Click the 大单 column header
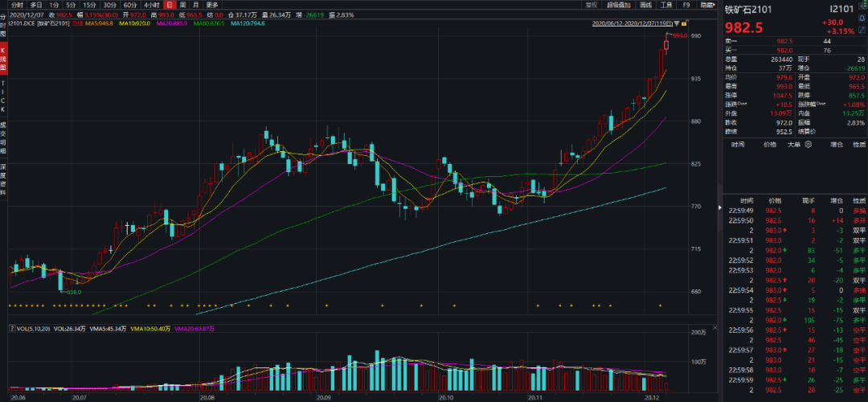The width and height of the screenshot is (868, 402). click(794, 144)
